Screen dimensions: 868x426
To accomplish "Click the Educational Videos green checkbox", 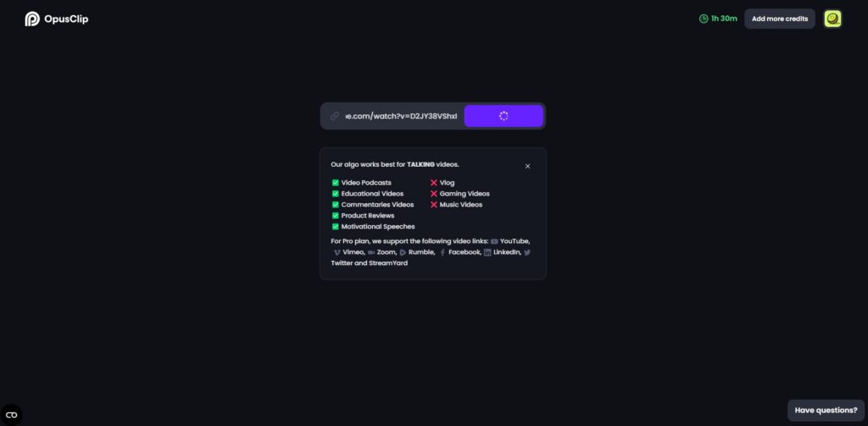I will (x=335, y=194).
